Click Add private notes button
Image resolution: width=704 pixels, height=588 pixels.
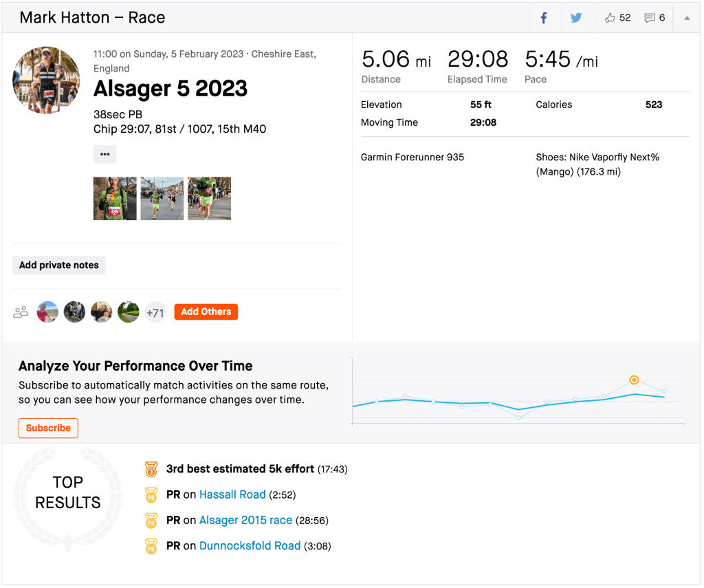click(59, 265)
